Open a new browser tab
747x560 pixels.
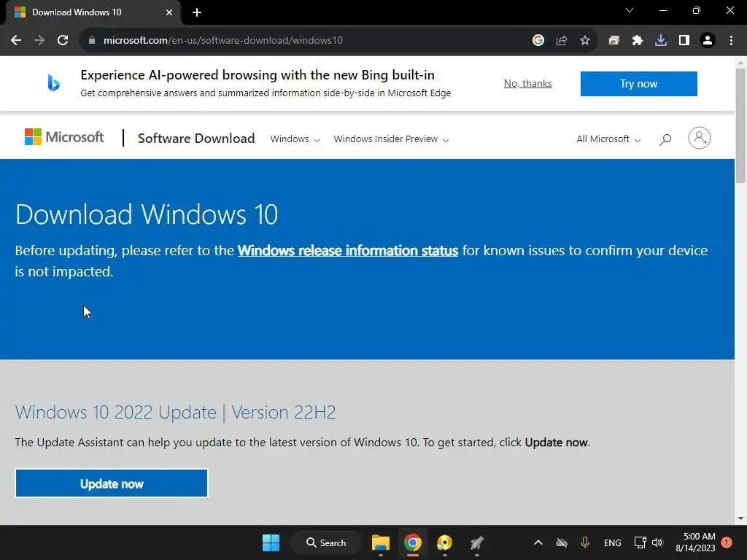197,12
